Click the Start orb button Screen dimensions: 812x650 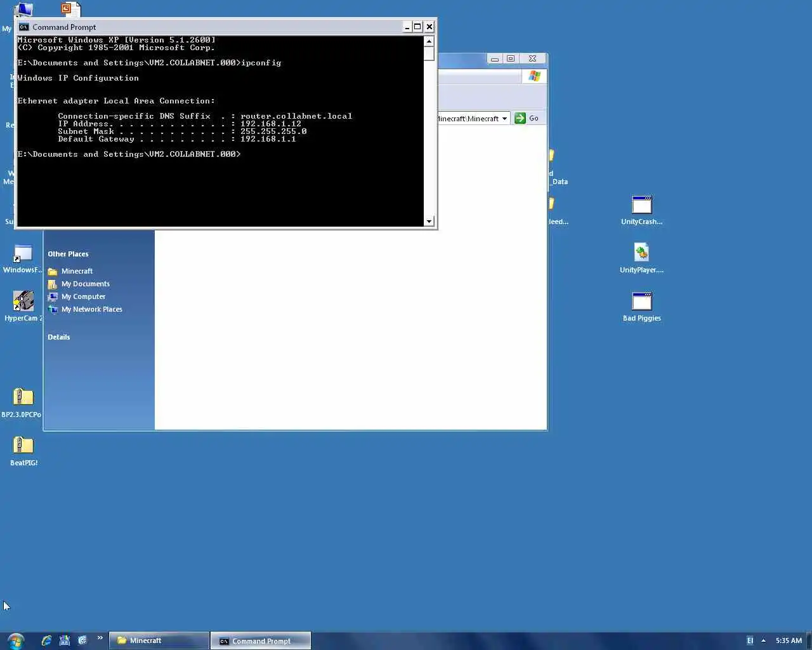[16, 640]
